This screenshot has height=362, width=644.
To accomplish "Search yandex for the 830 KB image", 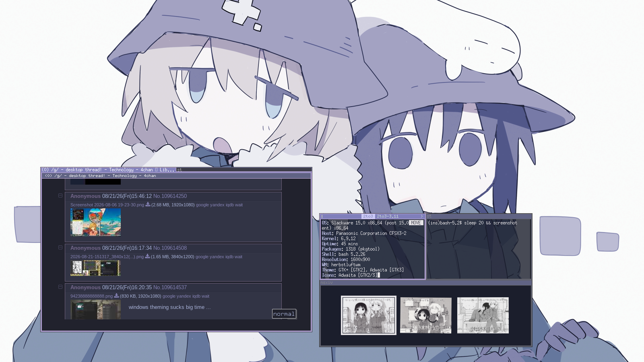I will (x=184, y=296).
